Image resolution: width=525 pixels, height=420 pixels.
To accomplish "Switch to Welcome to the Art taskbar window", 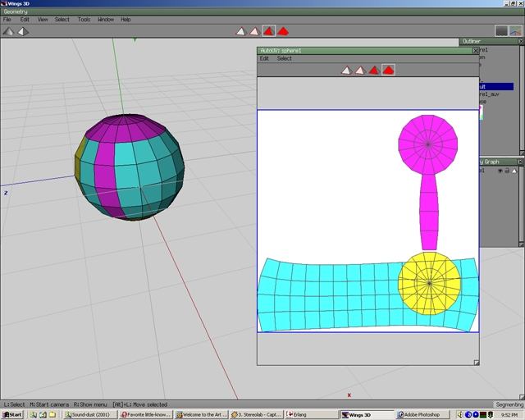I will pyautogui.click(x=202, y=414).
